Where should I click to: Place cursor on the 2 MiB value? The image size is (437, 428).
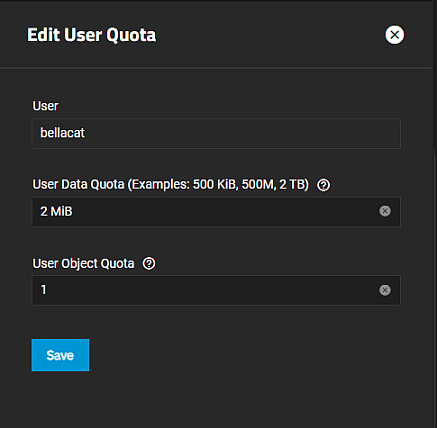click(x=56, y=211)
